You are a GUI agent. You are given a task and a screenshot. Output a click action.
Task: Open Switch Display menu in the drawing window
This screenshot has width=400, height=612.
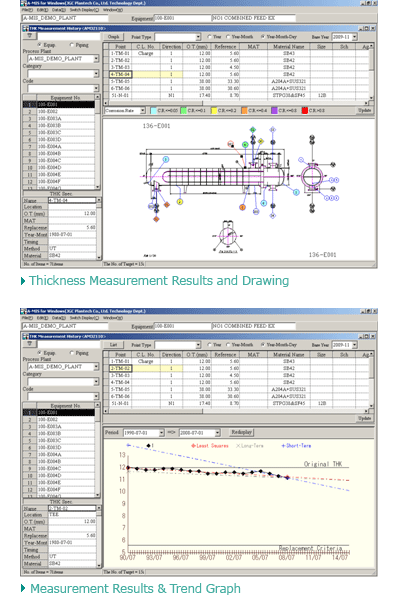[84, 10]
